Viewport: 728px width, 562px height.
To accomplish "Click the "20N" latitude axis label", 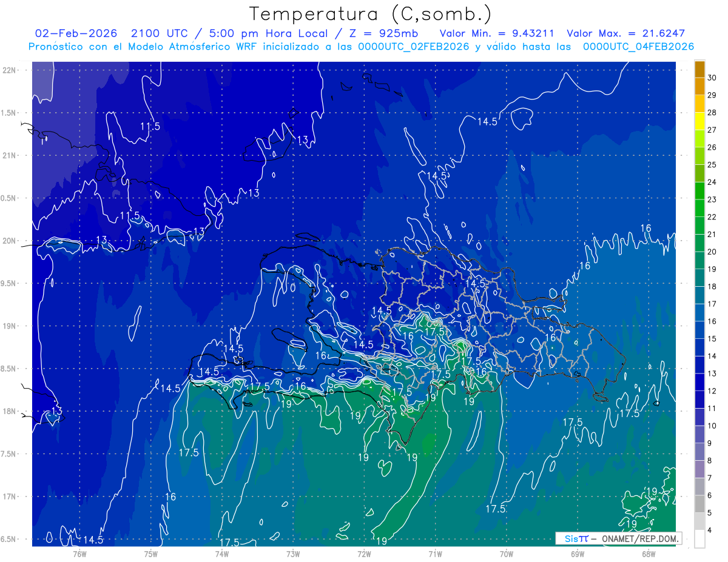I will [x=9, y=241].
